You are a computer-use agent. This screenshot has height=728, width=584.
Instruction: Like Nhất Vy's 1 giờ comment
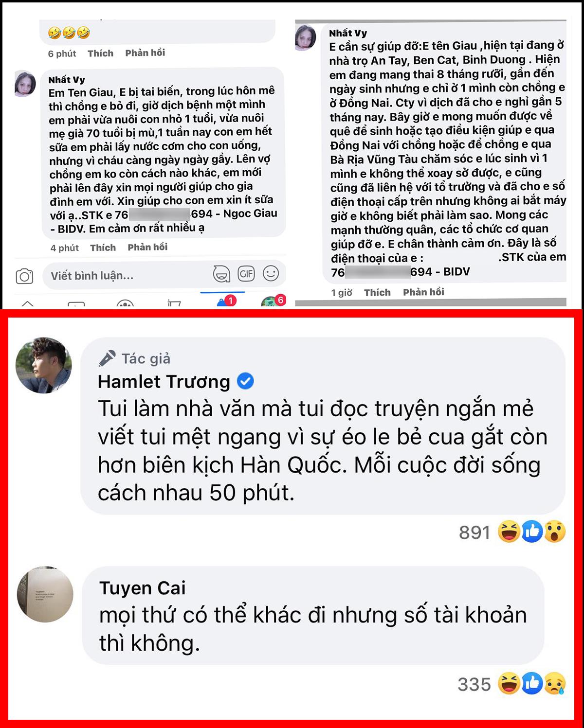pyautogui.click(x=377, y=292)
